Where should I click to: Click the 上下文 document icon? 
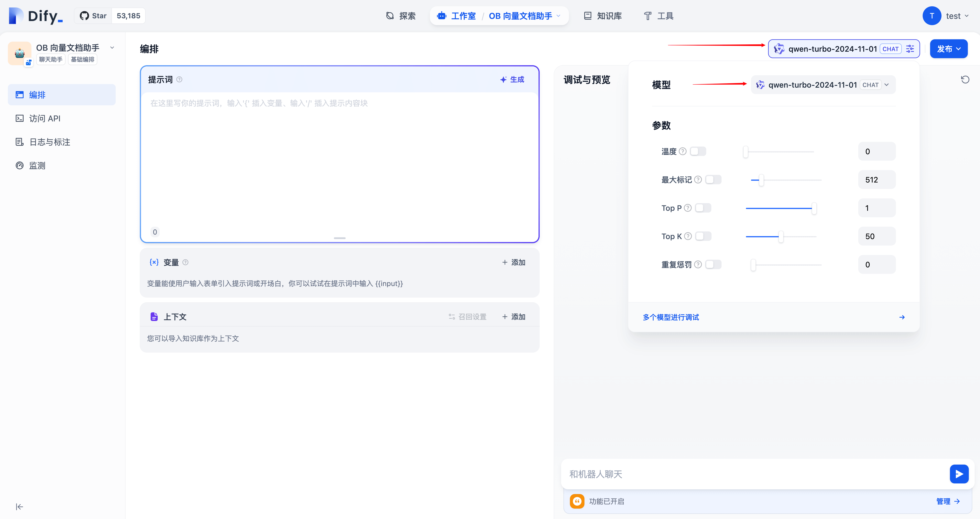(x=154, y=317)
